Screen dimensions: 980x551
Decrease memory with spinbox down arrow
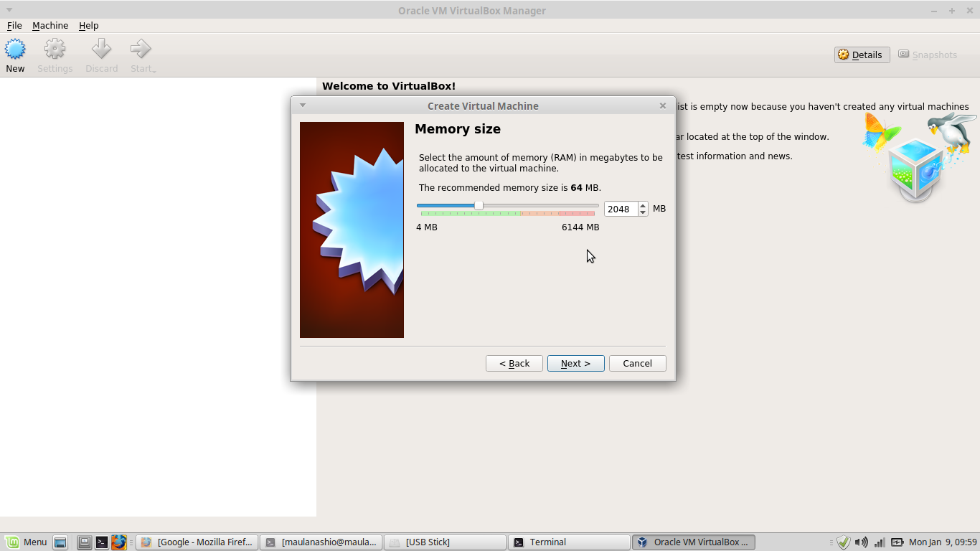coord(643,212)
